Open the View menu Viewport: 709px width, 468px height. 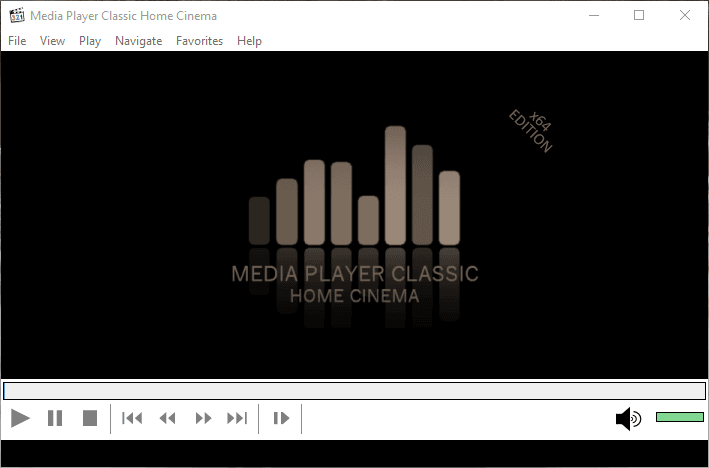(x=52, y=41)
